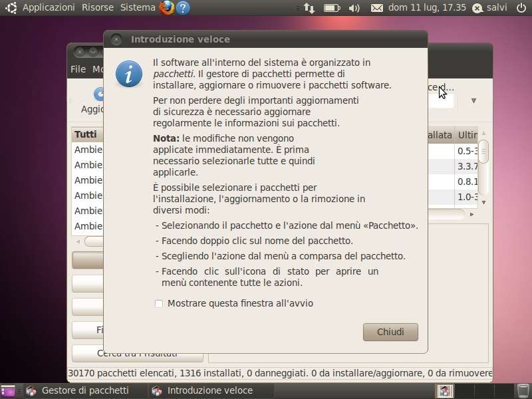This screenshot has height=399, width=532.
Task: Click the package list scroll-up arrow
Action: (483, 134)
